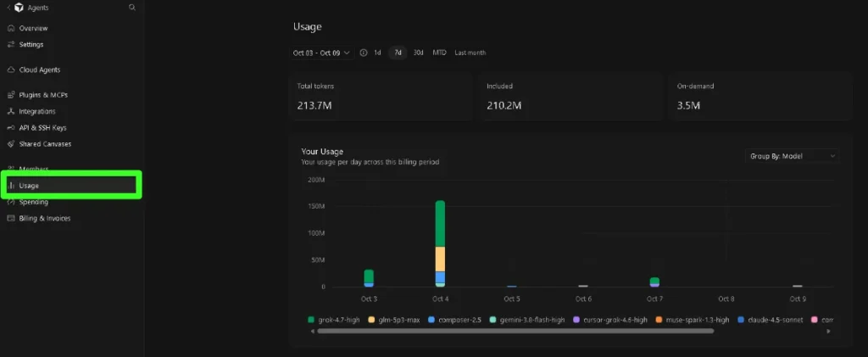Click the Oct 7 usage bar
Screen dimensions: 868x357
tap(654, 282)
